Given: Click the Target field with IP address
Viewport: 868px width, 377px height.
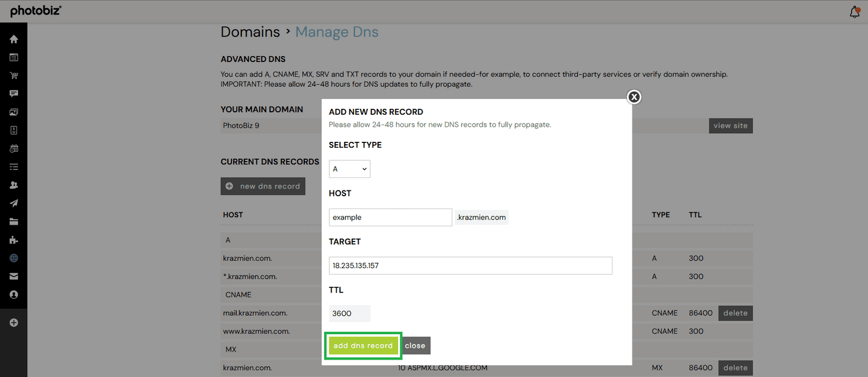Looking at the screenshot, I should pyautogui.click(x=470, y=265).
